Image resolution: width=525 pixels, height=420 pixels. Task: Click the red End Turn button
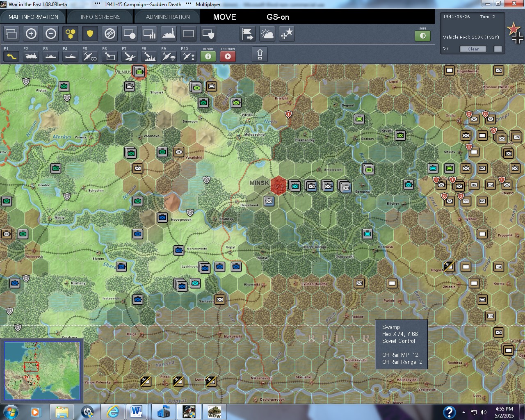tap(228, 56)
